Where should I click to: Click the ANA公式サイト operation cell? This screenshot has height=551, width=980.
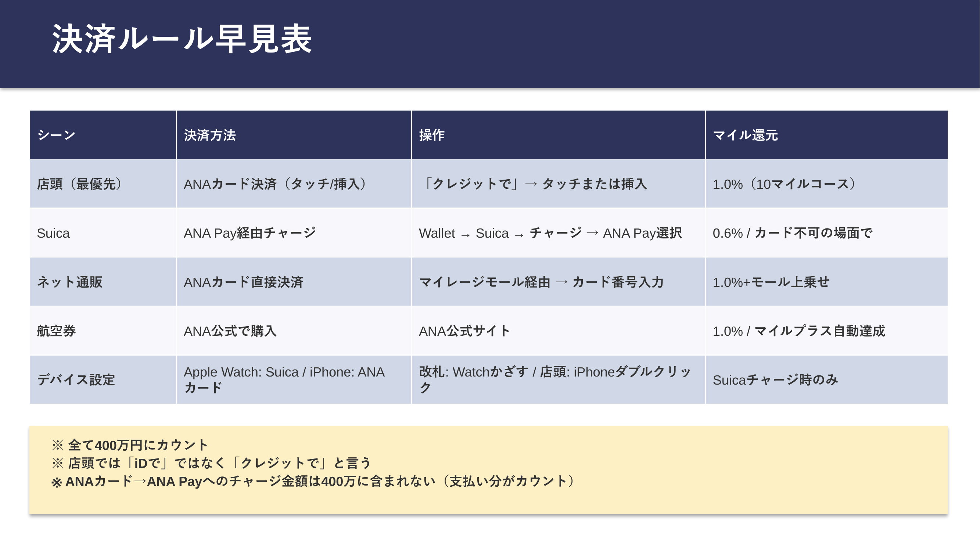point(464,331)
